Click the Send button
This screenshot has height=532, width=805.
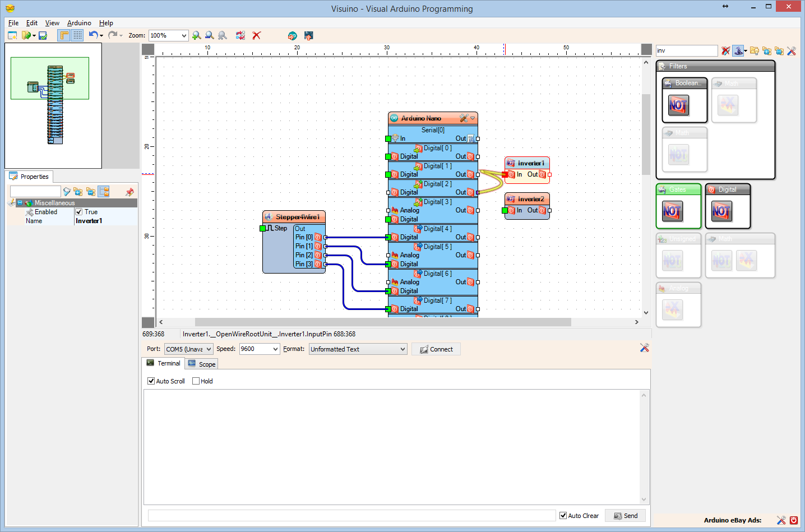[x=625, y=516]
